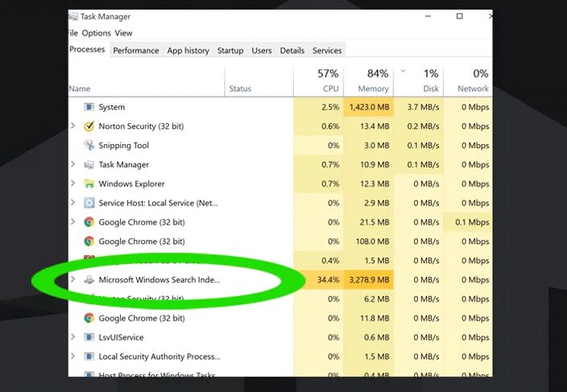Expand the LsvUIService group
The height and width of the screenshot is (392, 567).
tap(73, 336)
